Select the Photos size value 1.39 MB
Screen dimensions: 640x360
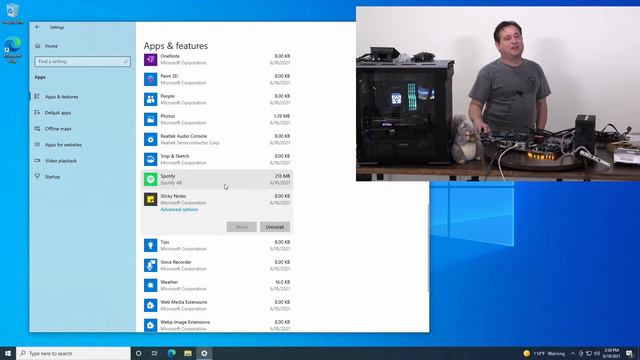282,116
